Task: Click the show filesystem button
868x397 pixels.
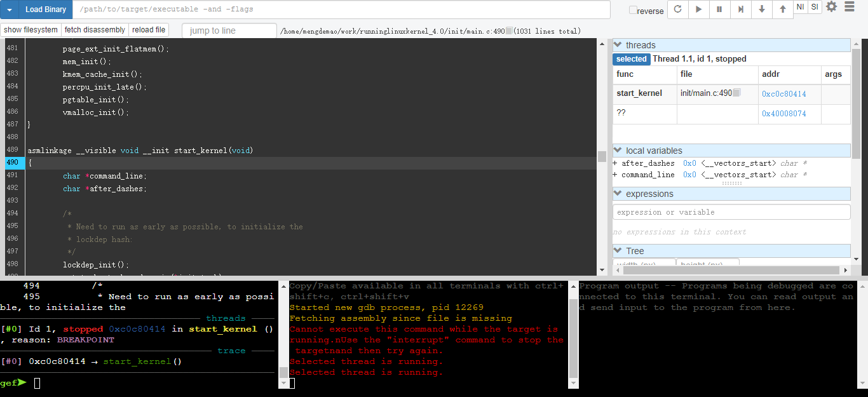Action: pos(31,30)
